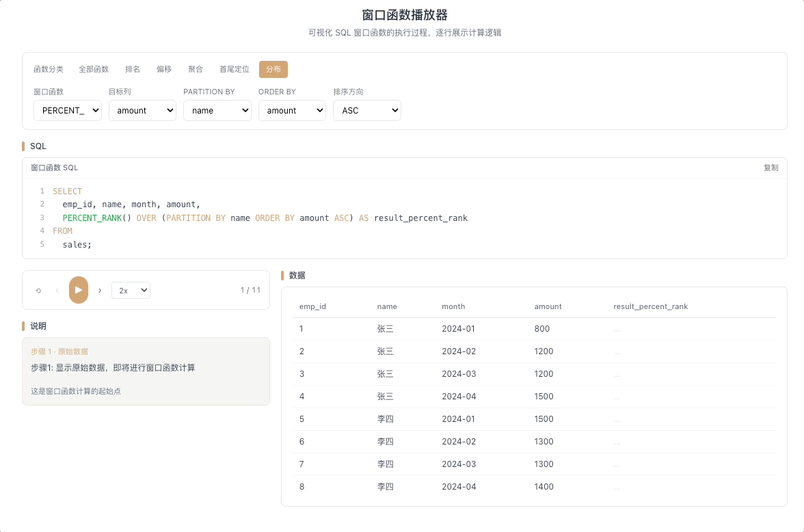Click the amount cell 800
Viewport: 804px width, 532px height.
tap(542, 329)
